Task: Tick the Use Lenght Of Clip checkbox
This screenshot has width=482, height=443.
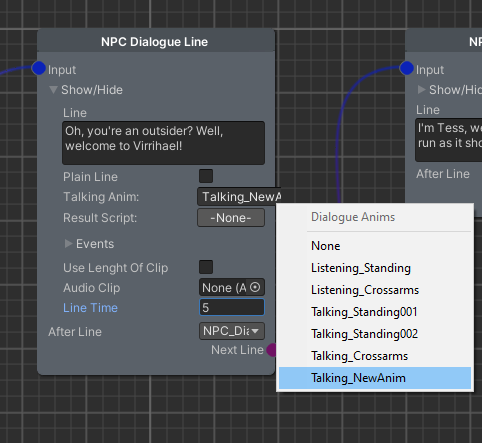Action: (x=206, y=267)
